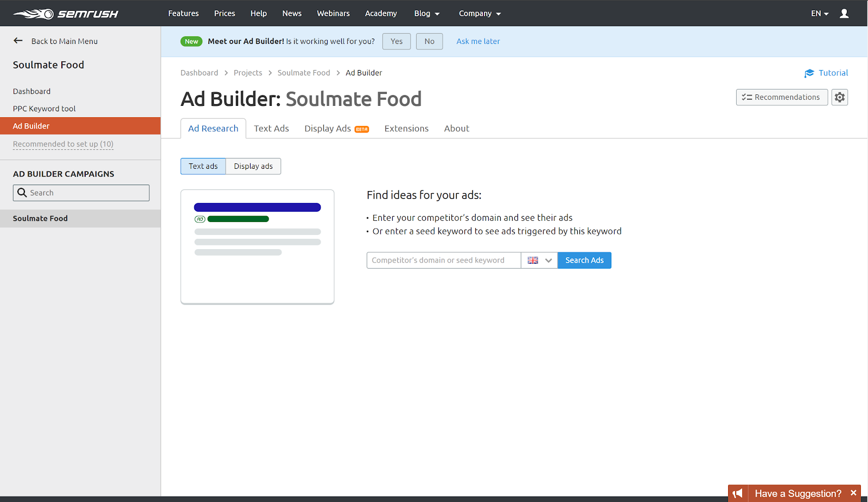Select the Text ads toggle

(x=203, y=166)
